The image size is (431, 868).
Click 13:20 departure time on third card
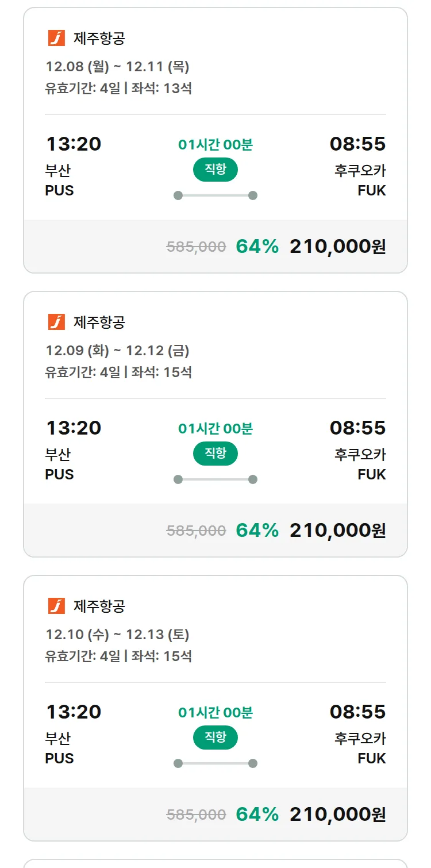(74, 712)
